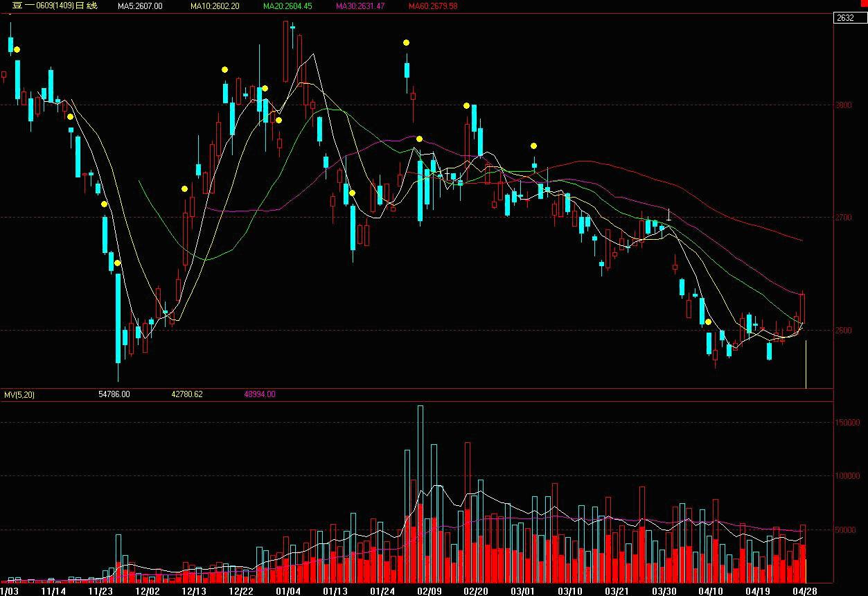Click the 2700 price axis label
The height and width of the screenshot is (596, 868).
(x=843, y=218)
